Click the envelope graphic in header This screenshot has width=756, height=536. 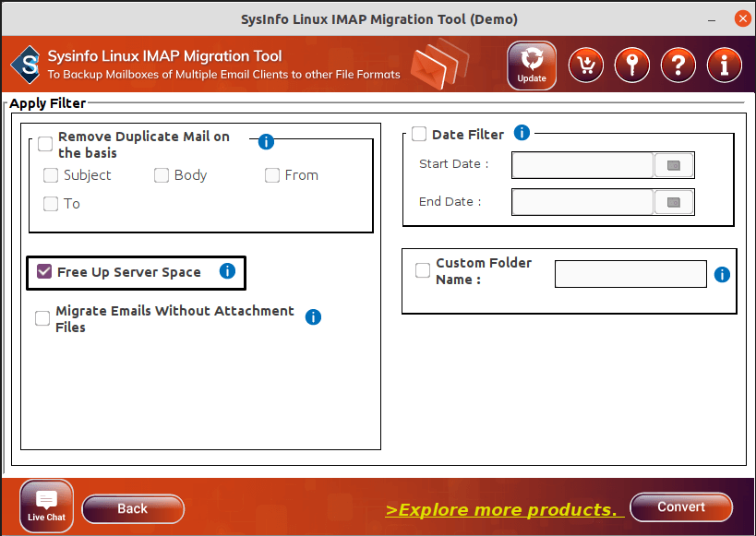click(438, 64)
